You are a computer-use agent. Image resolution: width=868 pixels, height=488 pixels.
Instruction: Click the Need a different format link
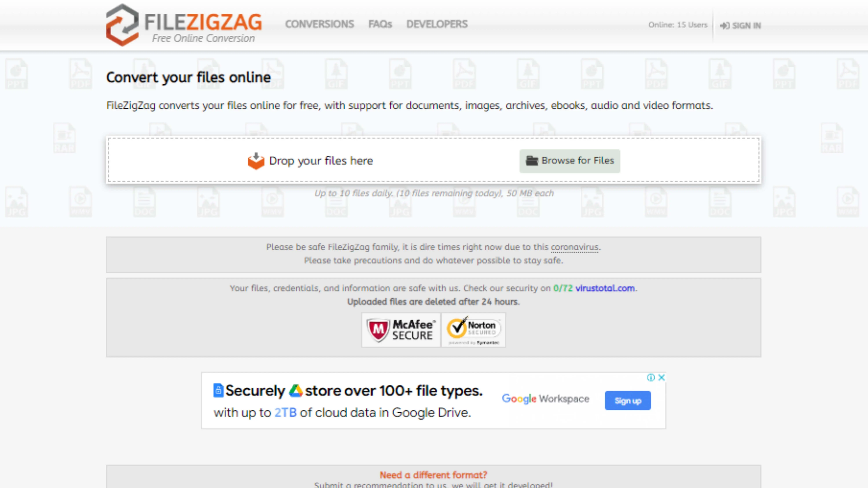[433, 475]
